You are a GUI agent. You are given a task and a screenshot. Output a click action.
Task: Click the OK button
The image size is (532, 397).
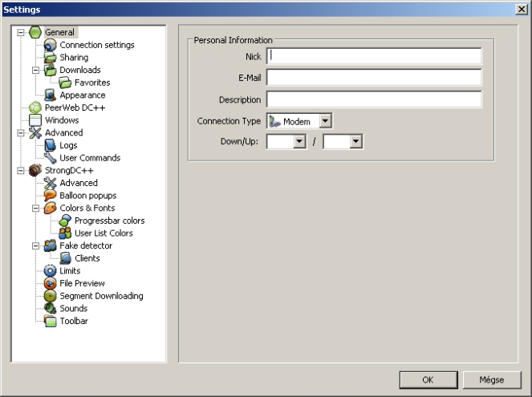pyautogui.click(x=428, y=379)
